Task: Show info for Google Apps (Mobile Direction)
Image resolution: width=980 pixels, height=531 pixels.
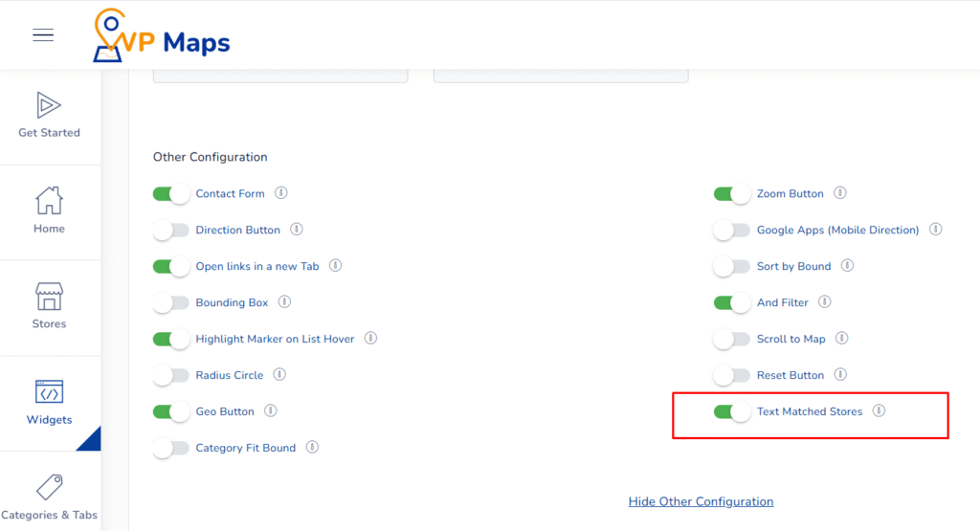Action: [x=936, y=230]
